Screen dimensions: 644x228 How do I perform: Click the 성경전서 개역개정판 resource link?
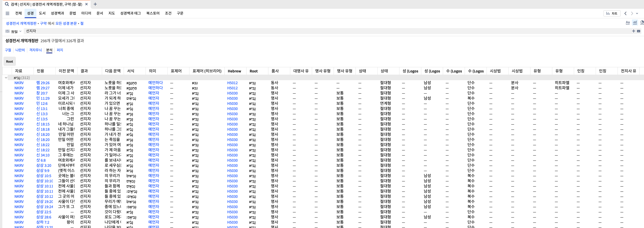21,23
